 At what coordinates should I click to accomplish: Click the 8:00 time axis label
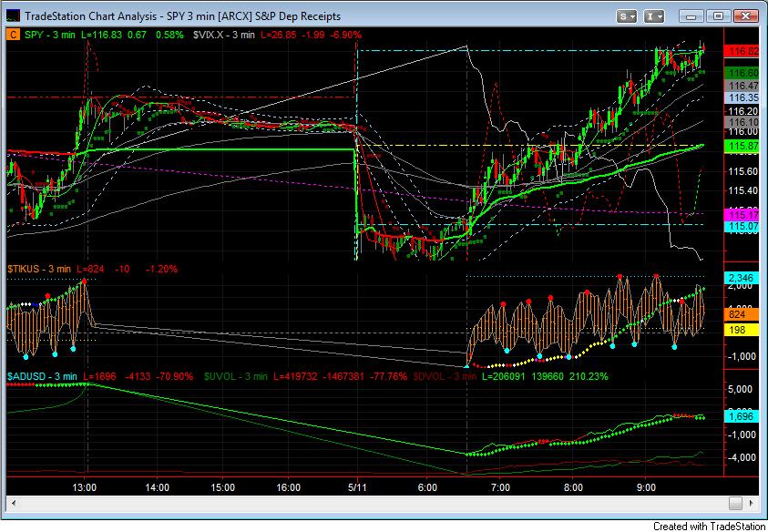click(x=574, y=488)
